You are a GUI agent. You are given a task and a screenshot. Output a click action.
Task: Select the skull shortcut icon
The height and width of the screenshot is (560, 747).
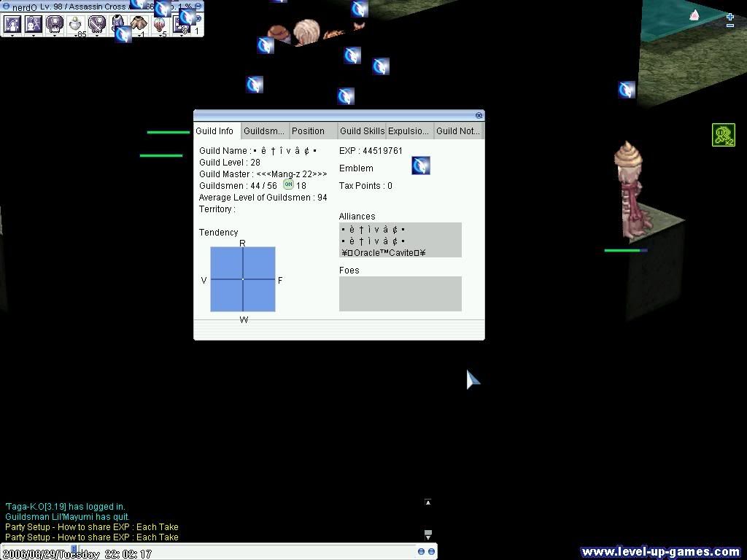pos(55,24)
